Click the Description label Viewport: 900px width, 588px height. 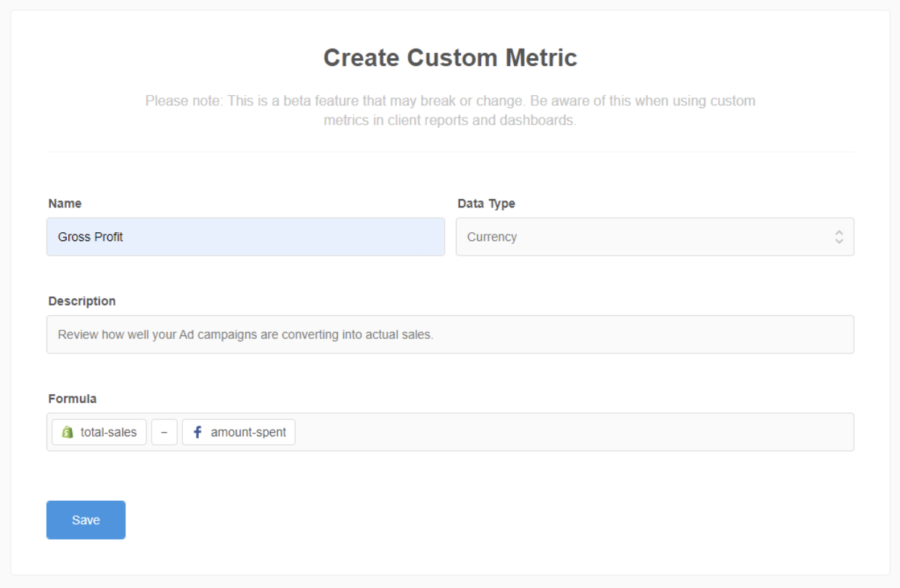82,301
